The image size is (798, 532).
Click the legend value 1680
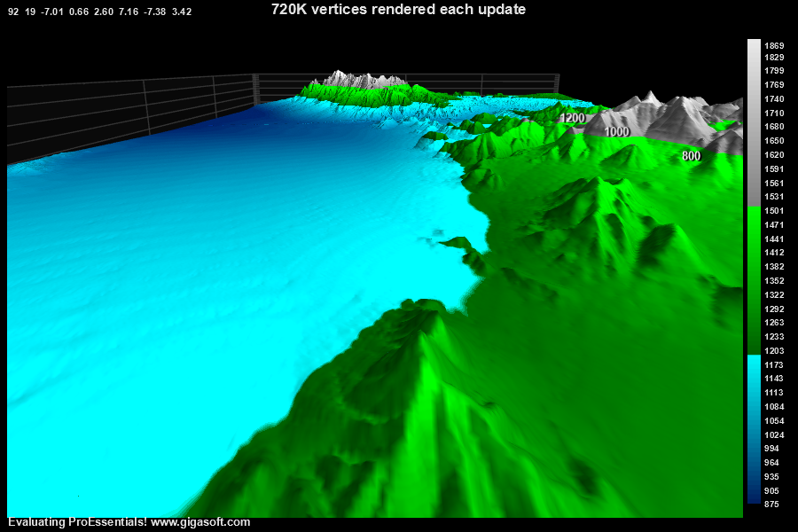[x=774, y=127]
